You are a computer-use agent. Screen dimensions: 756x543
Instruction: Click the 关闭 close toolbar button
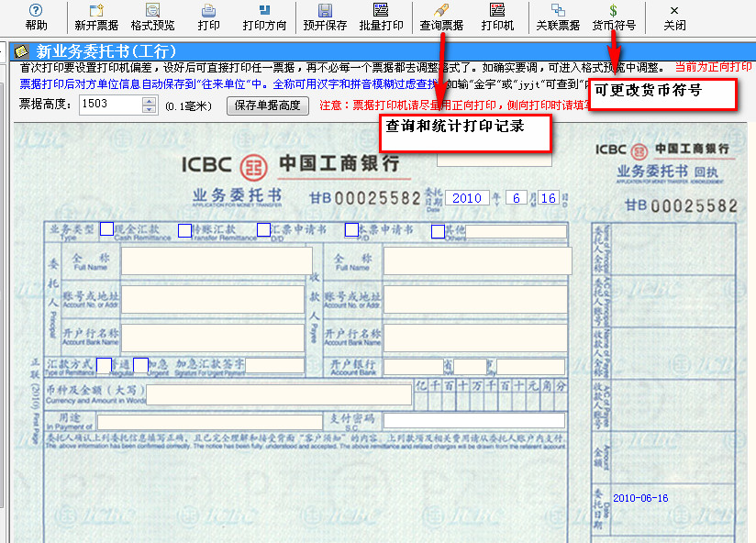pyautogui.click(x=674, y=17)
